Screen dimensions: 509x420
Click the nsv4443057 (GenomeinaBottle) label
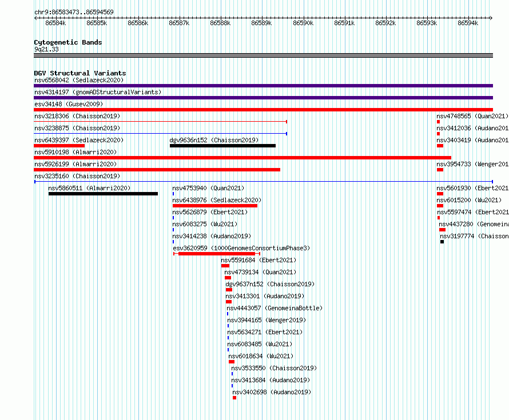(275, 308)
